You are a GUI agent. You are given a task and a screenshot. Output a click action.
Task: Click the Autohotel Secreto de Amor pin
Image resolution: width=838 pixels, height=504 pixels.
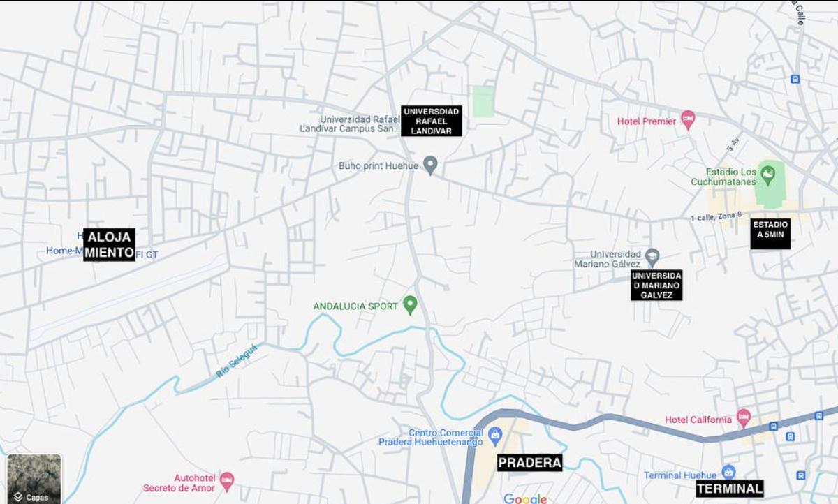click(x=226, y=480)
